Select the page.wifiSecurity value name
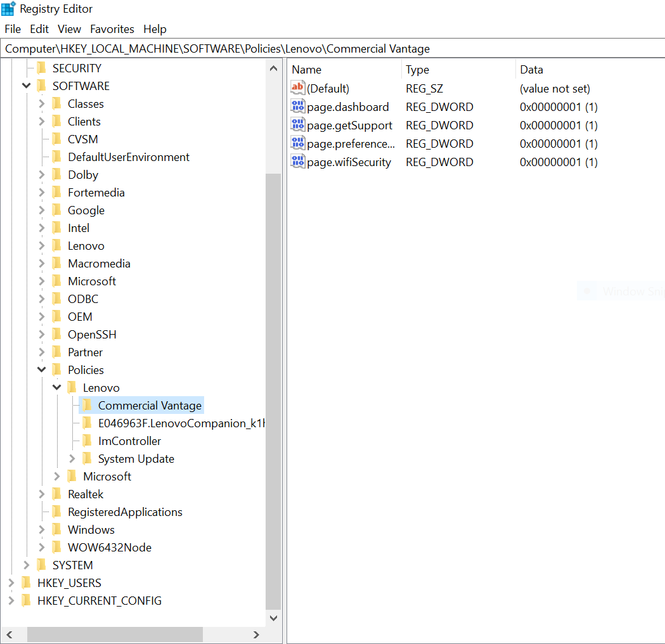Screen dimensions: 665x644 [349, 162]
